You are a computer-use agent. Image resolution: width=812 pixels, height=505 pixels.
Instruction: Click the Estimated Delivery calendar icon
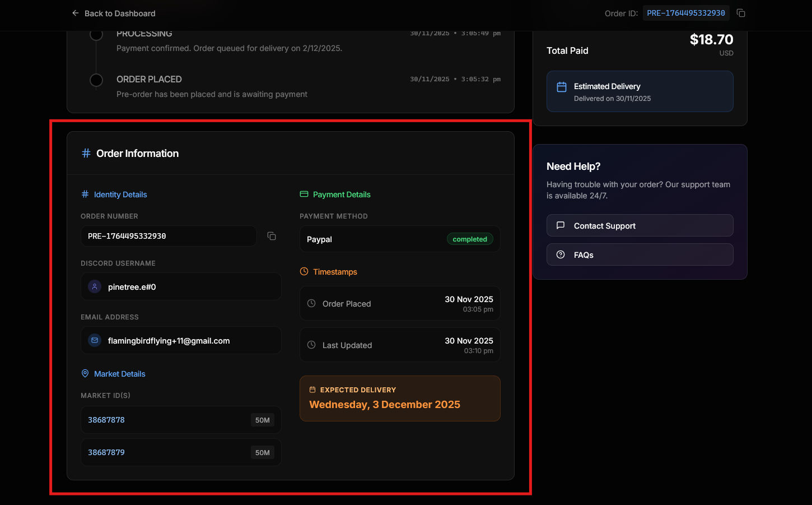[562, 87]
